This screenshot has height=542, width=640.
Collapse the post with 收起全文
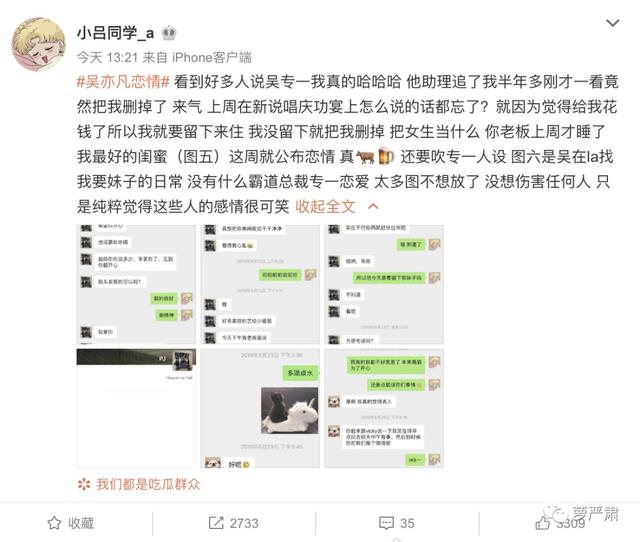325,207
